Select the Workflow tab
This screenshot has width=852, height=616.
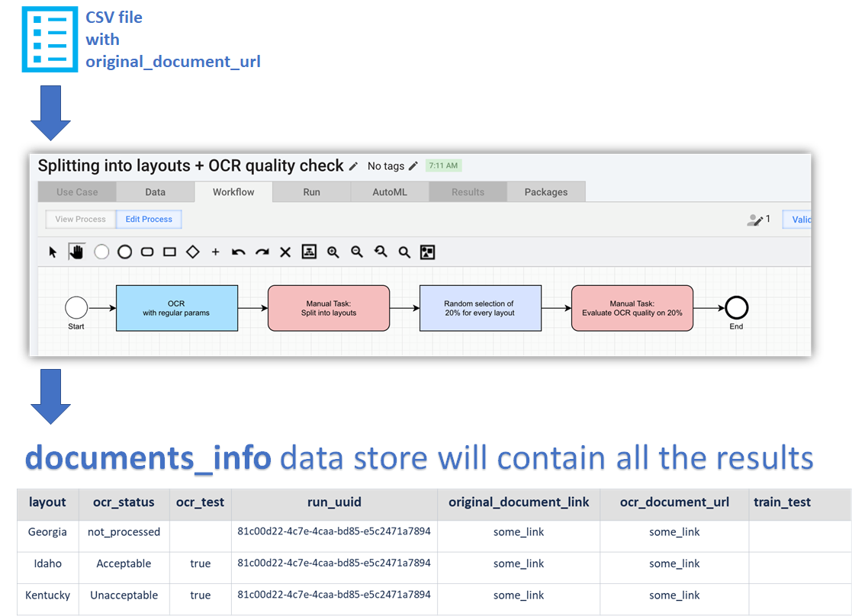[x=233, y=192]
